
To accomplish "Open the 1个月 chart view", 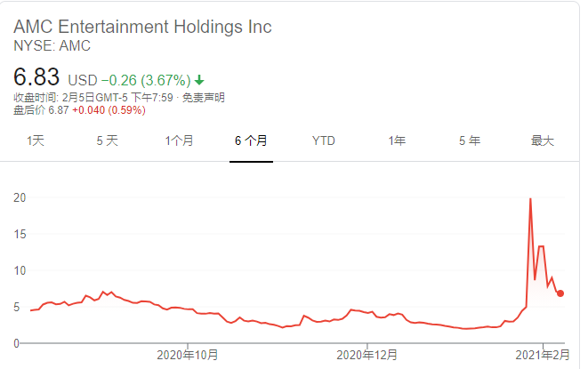I will click(x=179, y=140).
